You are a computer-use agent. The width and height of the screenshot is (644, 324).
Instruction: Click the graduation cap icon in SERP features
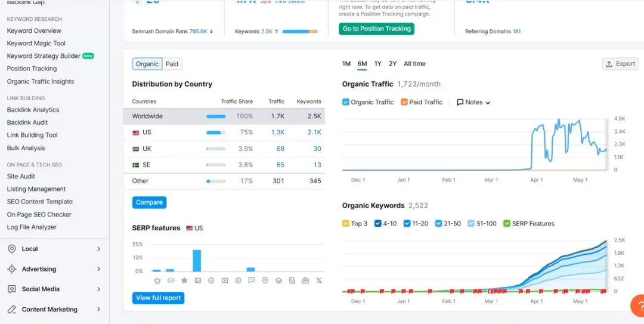click(278, 280)
